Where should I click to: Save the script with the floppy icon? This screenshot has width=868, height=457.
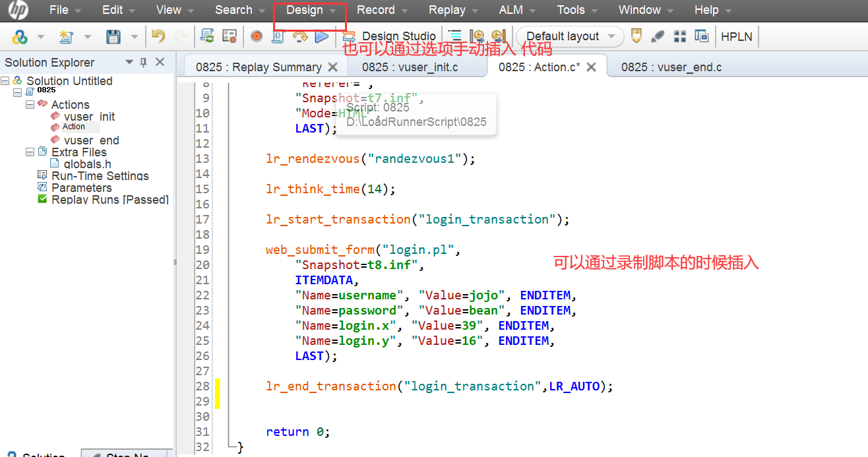coord(113,37)
